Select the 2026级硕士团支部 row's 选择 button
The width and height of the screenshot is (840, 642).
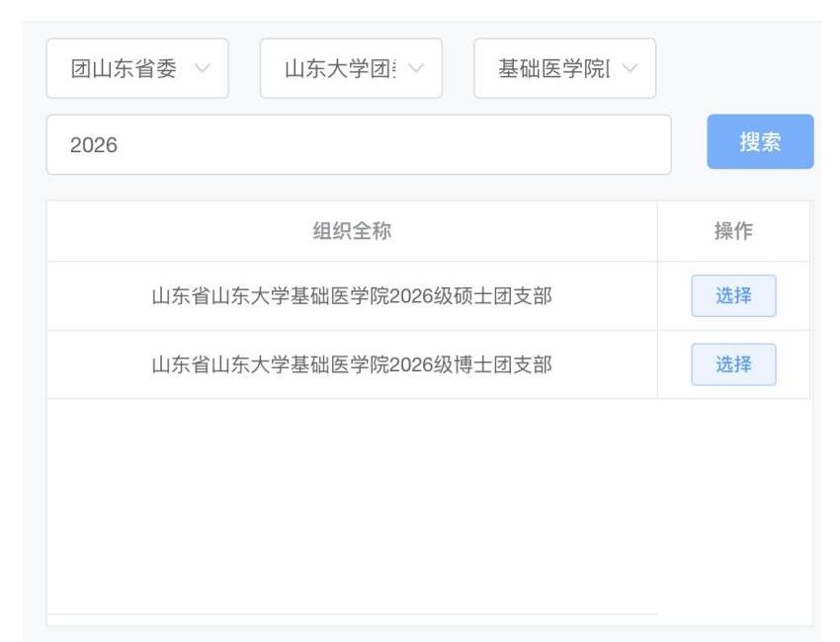pyautogui.click(x=733, y=295)
